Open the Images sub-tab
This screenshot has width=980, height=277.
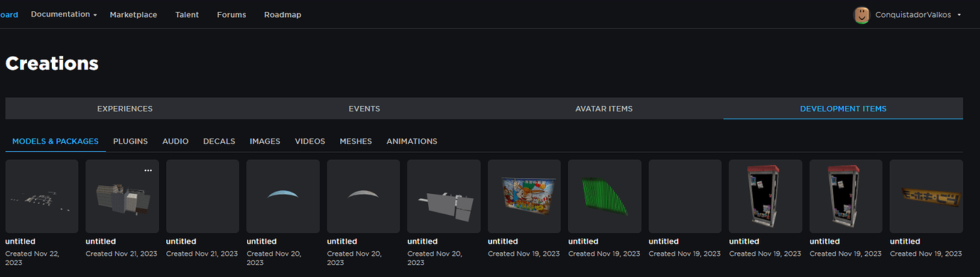(x=265, y=141)
